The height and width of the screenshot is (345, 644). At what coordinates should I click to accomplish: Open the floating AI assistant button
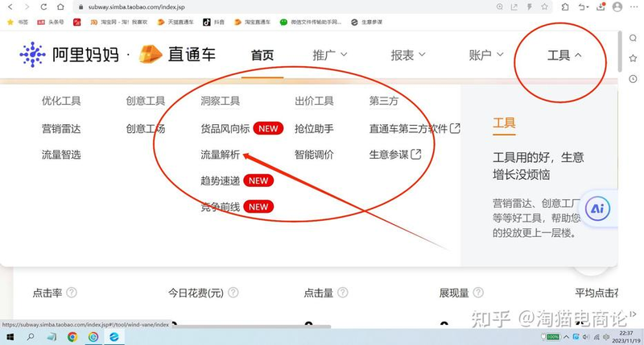click(x=597, y=208)
